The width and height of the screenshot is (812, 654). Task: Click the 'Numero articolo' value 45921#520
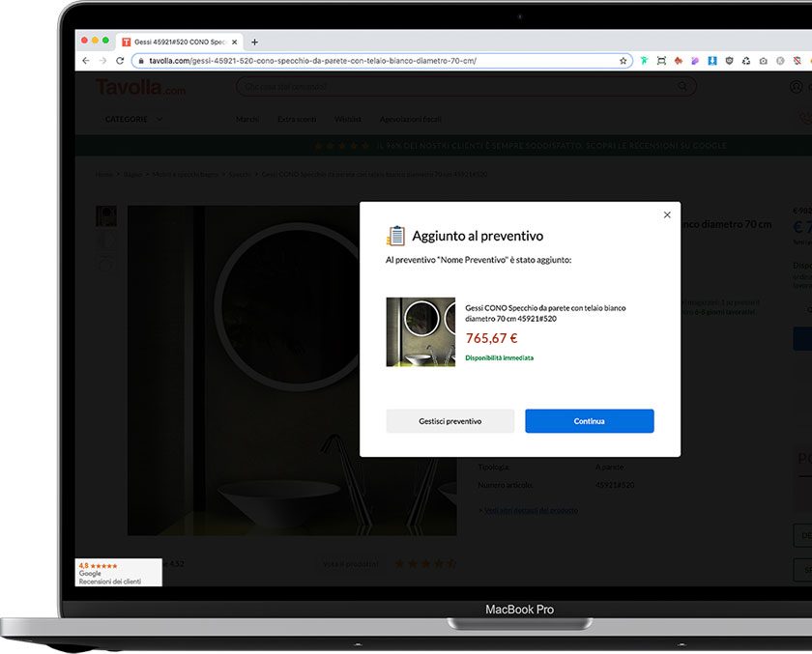click(614, 485)
